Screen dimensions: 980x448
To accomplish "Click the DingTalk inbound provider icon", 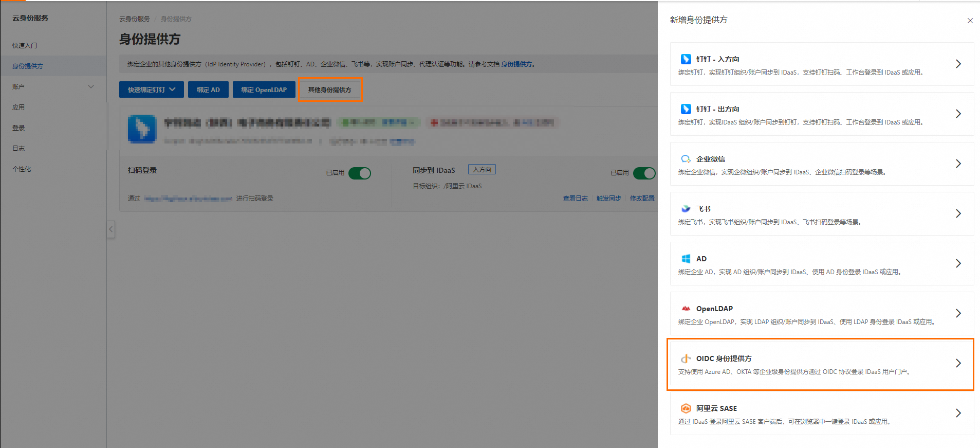I will click(686, 59).
